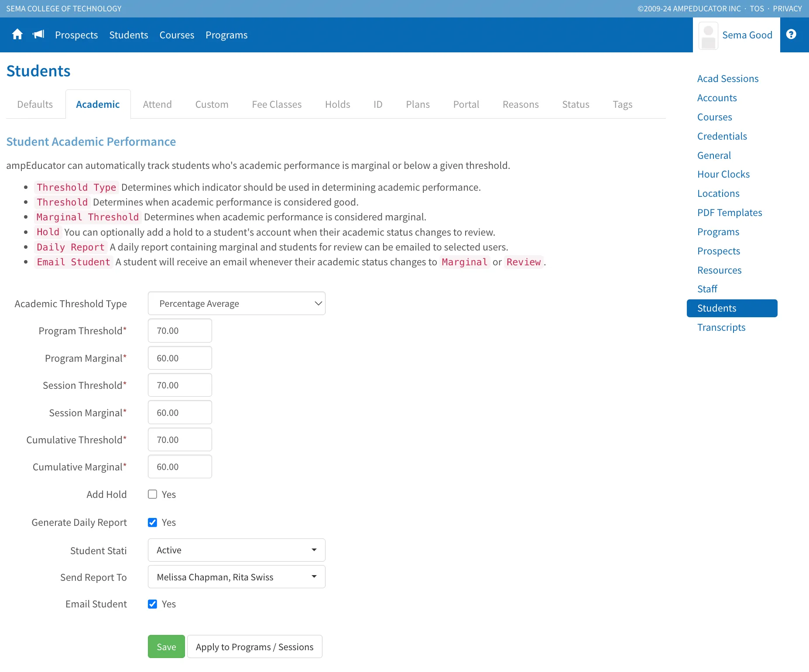Open the Custom tab
809x672 pixels.
click(x=212, y=104)
